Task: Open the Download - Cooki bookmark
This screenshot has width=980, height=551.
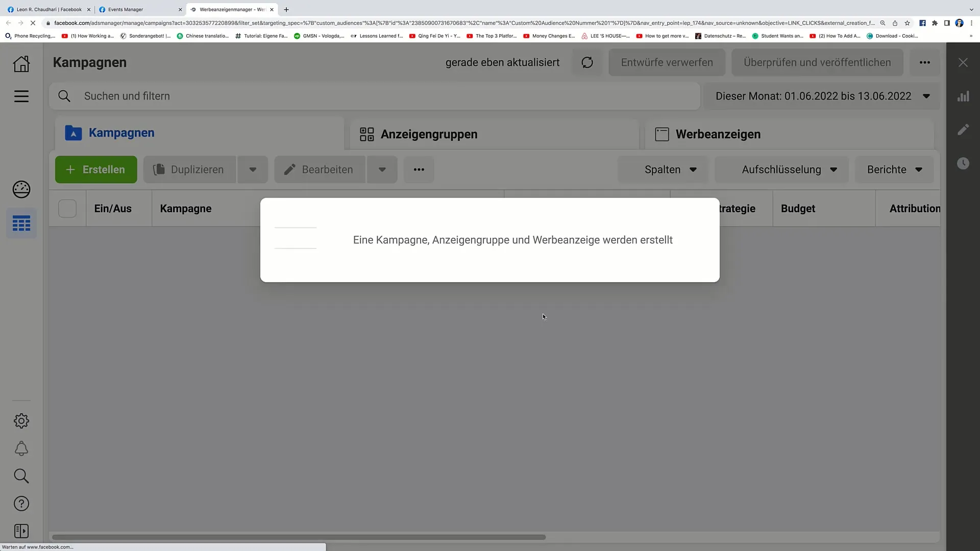Action: (893, 36)
